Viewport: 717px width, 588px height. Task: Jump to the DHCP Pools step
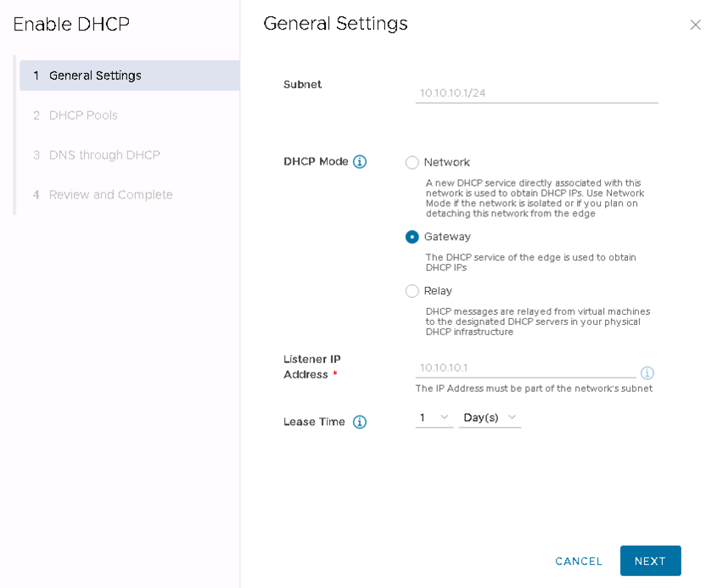point(83,115)
